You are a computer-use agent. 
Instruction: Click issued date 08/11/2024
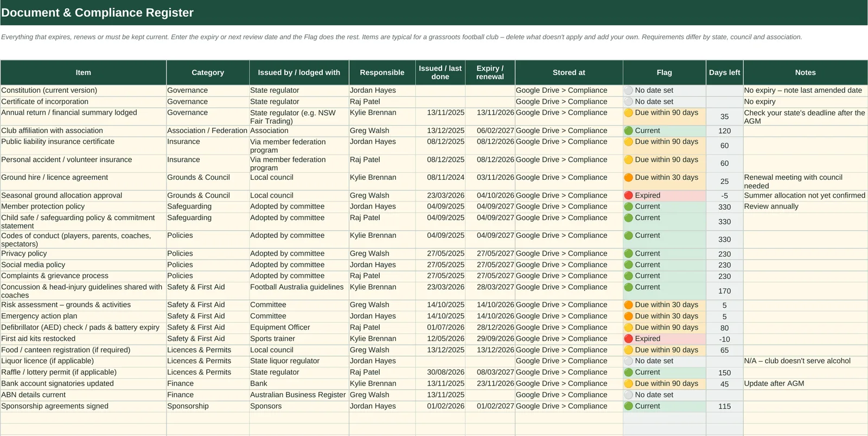click(x=440, y=181)
